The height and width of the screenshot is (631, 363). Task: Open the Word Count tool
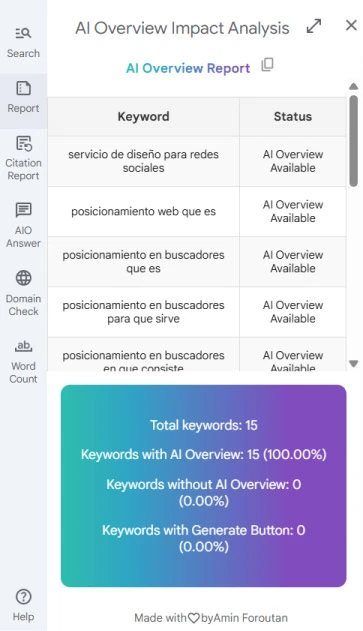[x=23, y=362]
